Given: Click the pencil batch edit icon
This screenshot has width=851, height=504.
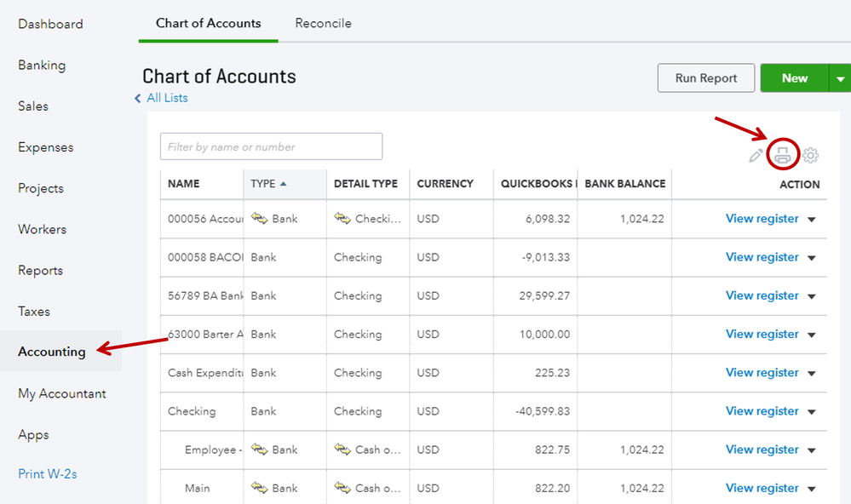Looking at the screenshot, I should point(756,156).
